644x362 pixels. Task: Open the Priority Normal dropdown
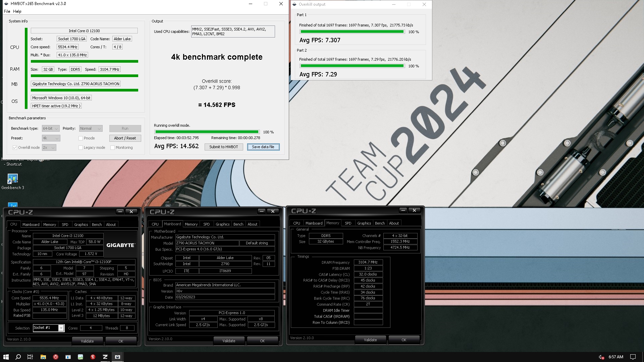(91, 128)
